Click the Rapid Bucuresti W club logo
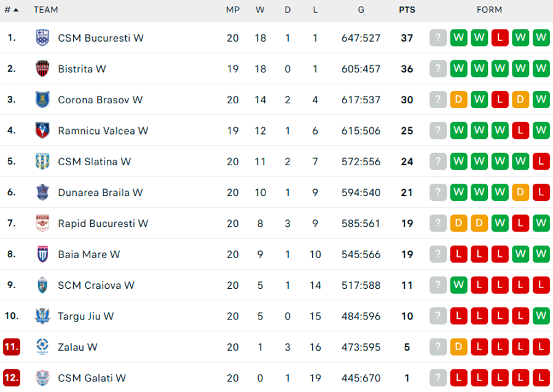The image size is (553, 392). point(42,223)
